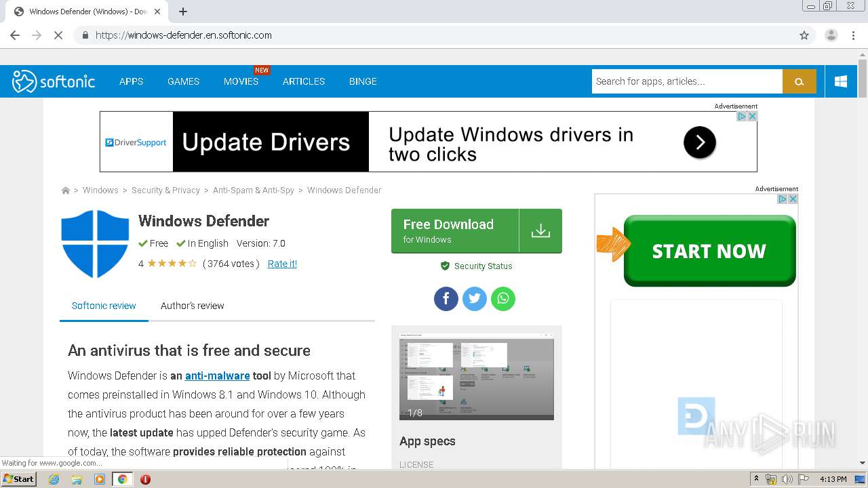Open the MOVIES section
Image resolution: width=868 pixels, height=488 pixels.
(241, 81)
